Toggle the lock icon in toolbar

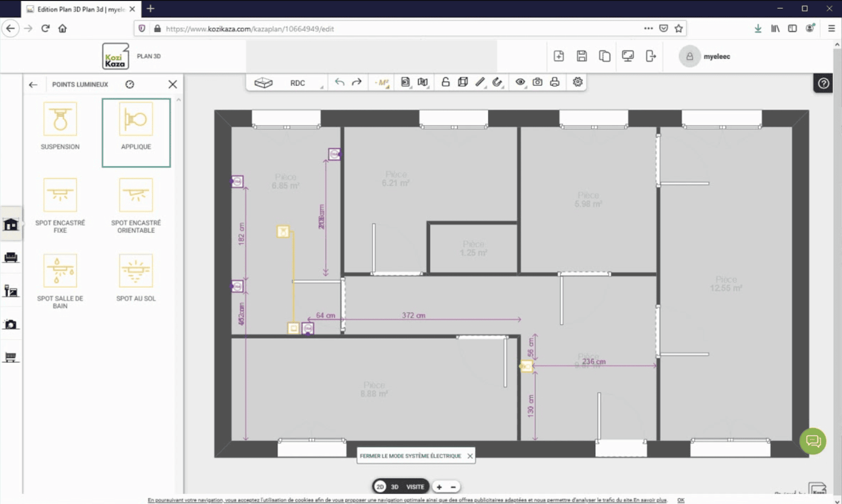pyautogui.click(x=446, y=82)
